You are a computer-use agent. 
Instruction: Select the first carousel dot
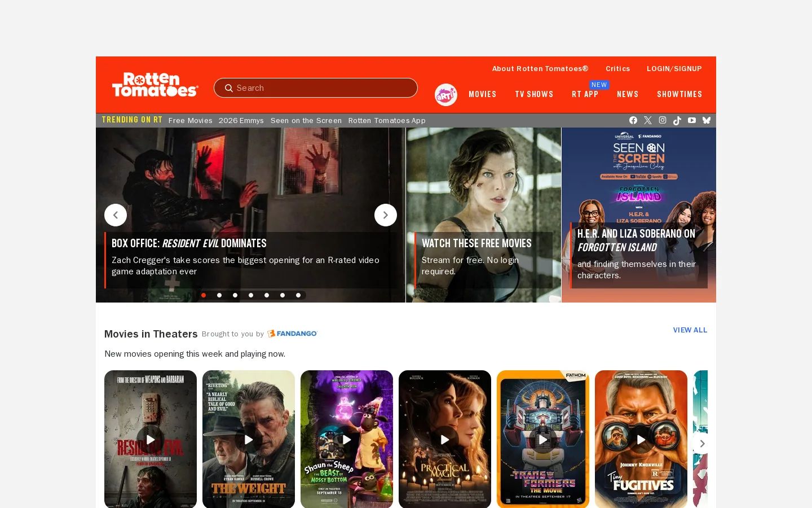tap(204, 295)
